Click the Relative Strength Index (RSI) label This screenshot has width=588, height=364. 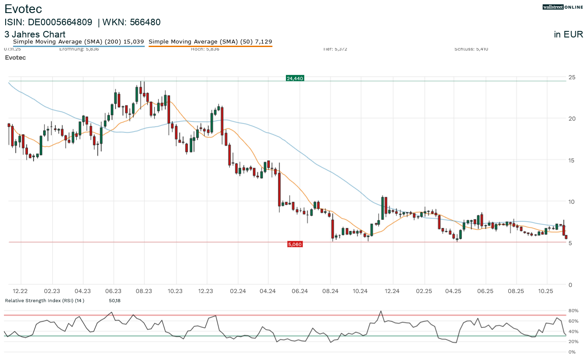pos(44,300)
